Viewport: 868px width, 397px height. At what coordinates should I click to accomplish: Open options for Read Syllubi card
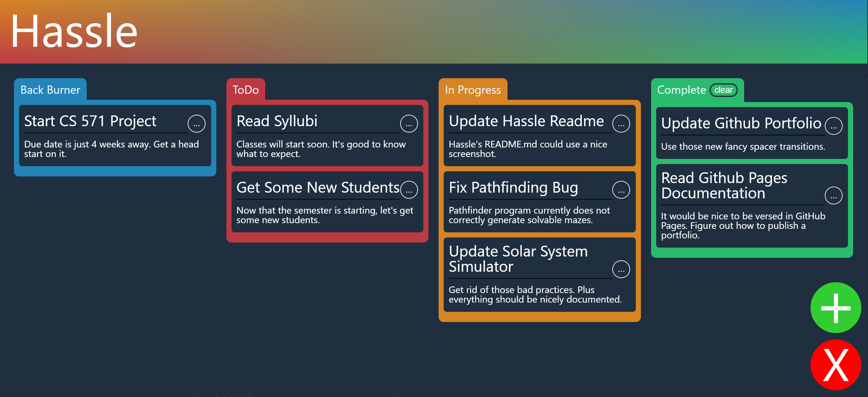[410, 124]
